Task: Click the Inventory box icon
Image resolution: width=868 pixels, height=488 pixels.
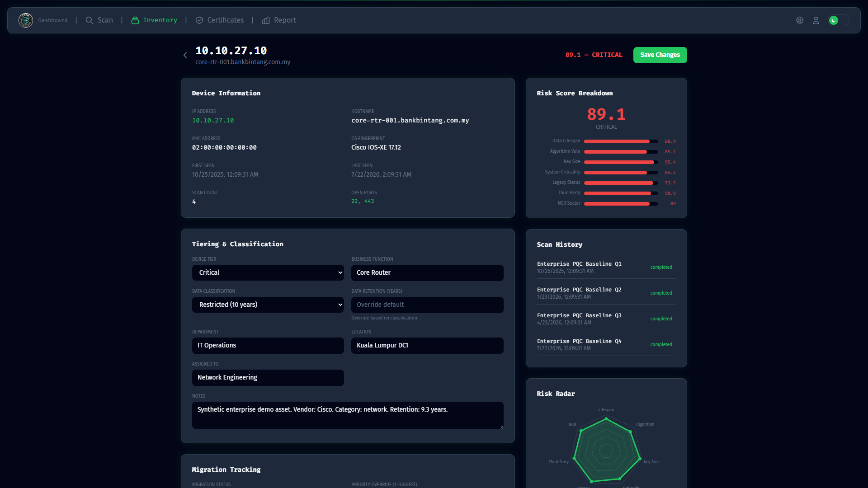Action: pos(135,20)
